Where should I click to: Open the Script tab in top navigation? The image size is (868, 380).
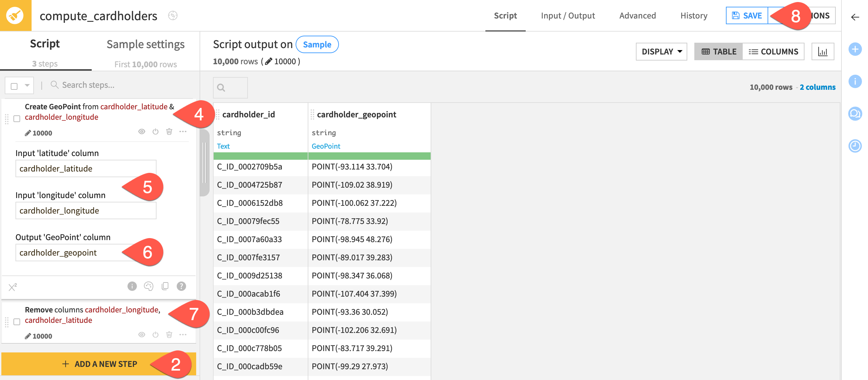coord(505,15)
